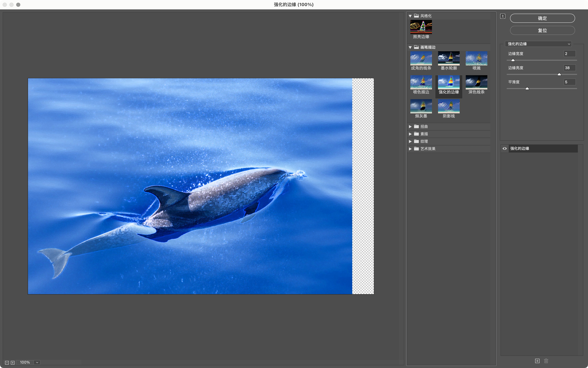Choose the 成角的线条 filter thumbnail
The height and width of the screenshot is (368, 588).
pyautogui.click(x=421, y=58)
